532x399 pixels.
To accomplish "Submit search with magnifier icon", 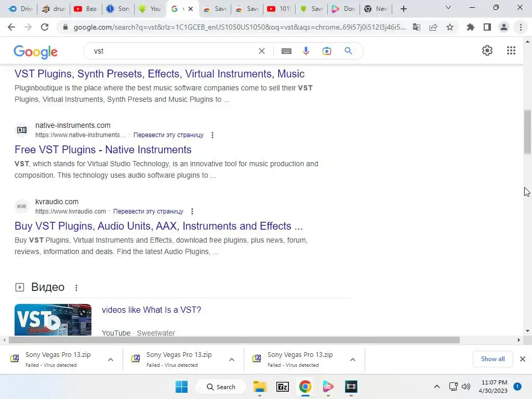I will pos(348,51).
